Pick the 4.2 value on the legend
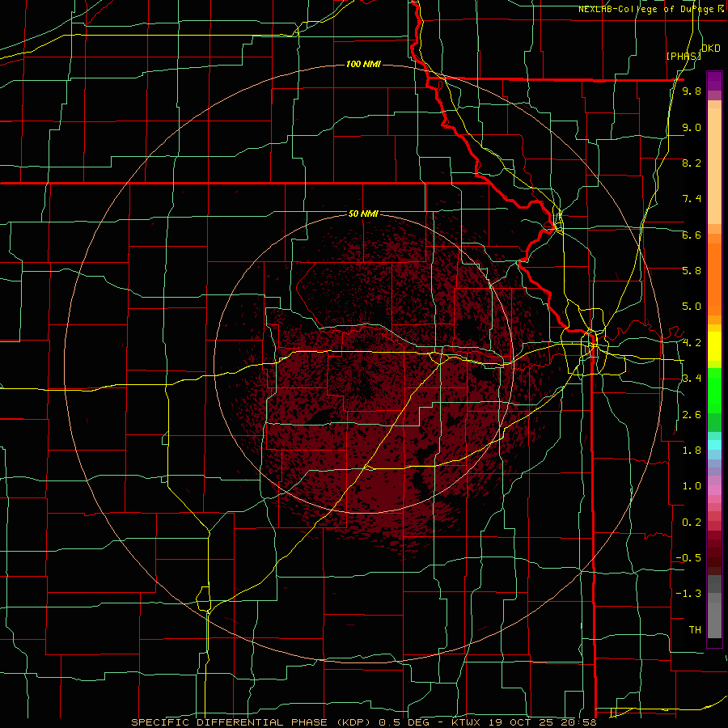Image resolution: width=728 pixels, height=728 pixels. pyautogui.click(x=692, y=343)
